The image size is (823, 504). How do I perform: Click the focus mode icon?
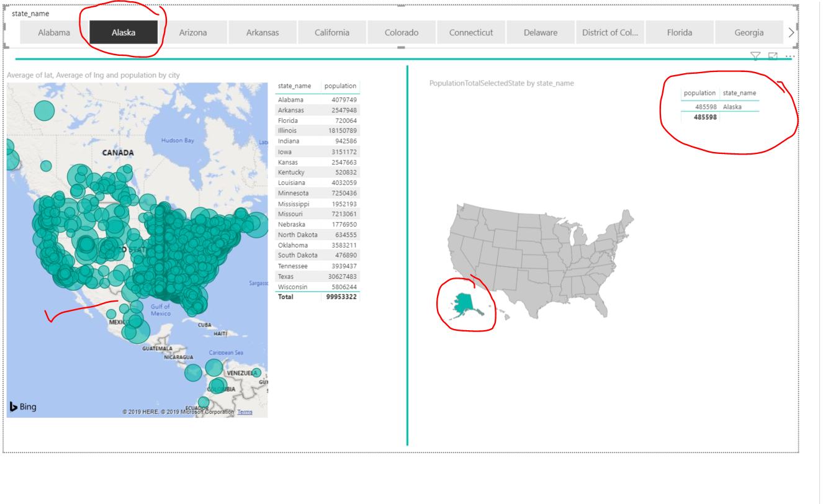773,56
